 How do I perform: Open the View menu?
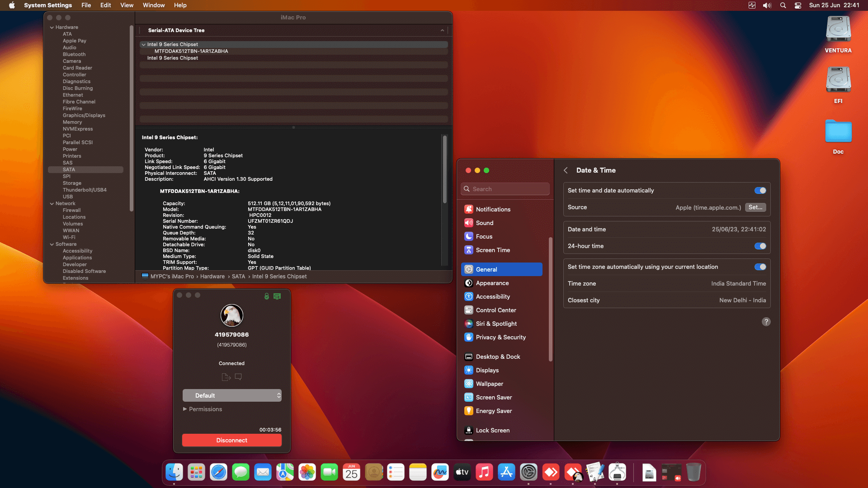127,5
